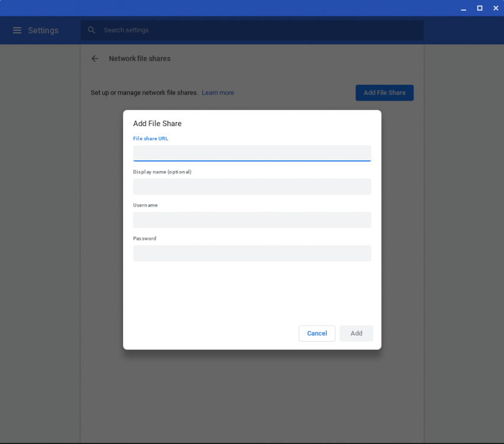Go back with the Network file shares arrow
This screenshot has width=504, height=444.
pos(95,59)
